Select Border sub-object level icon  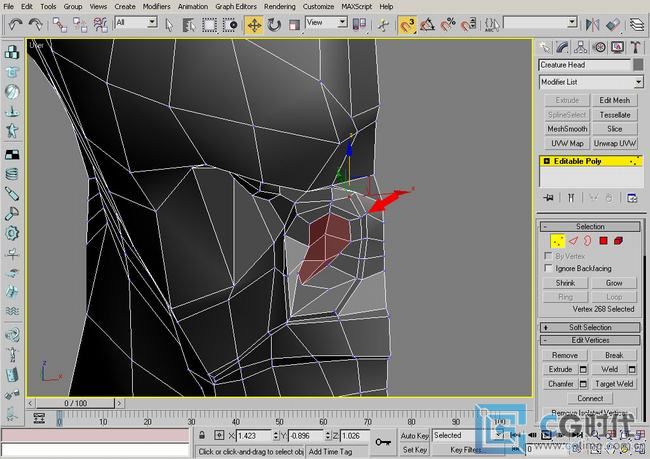pos(587,241)
